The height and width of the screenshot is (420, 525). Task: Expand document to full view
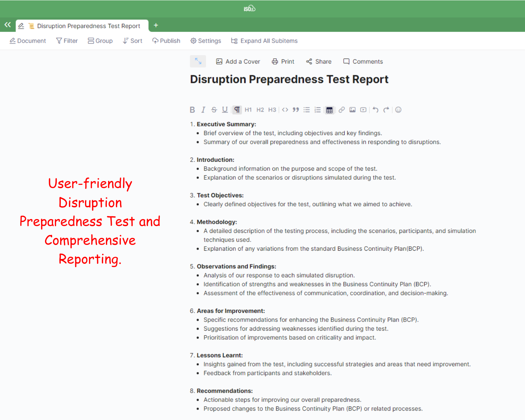tap(198, 61)
